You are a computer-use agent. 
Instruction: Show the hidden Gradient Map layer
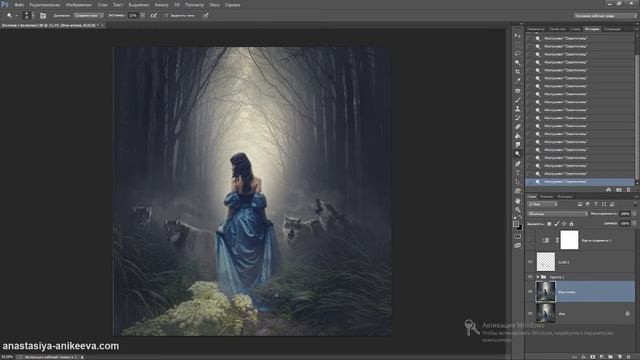click(x=529, y=240)
